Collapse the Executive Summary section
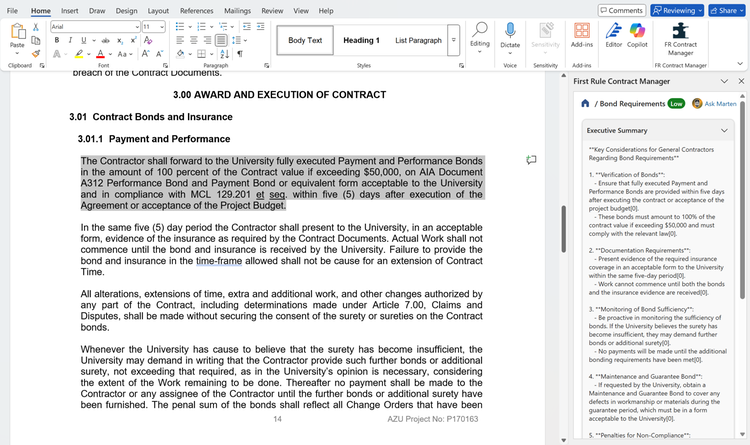 [x=724, y=131]
